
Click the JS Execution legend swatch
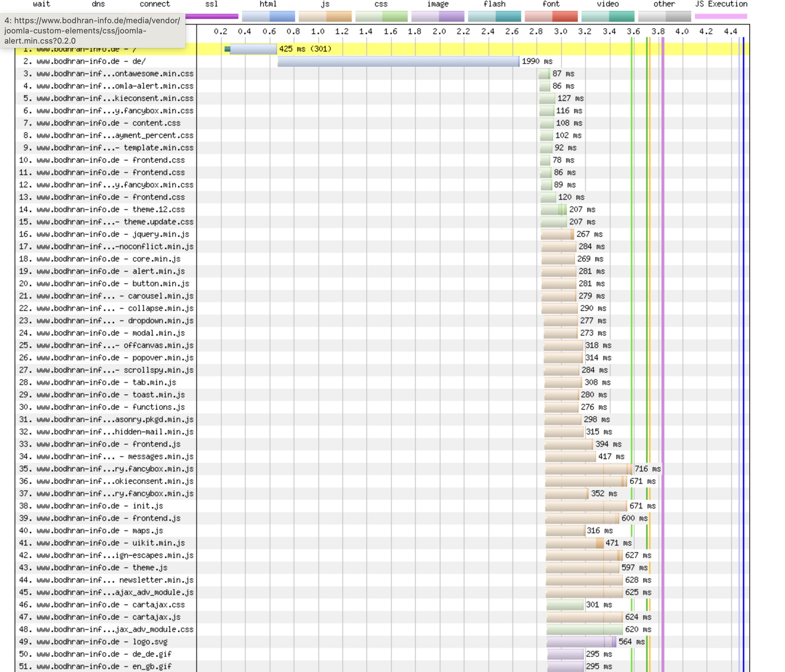pyautogui.click(x=721, y=16)
